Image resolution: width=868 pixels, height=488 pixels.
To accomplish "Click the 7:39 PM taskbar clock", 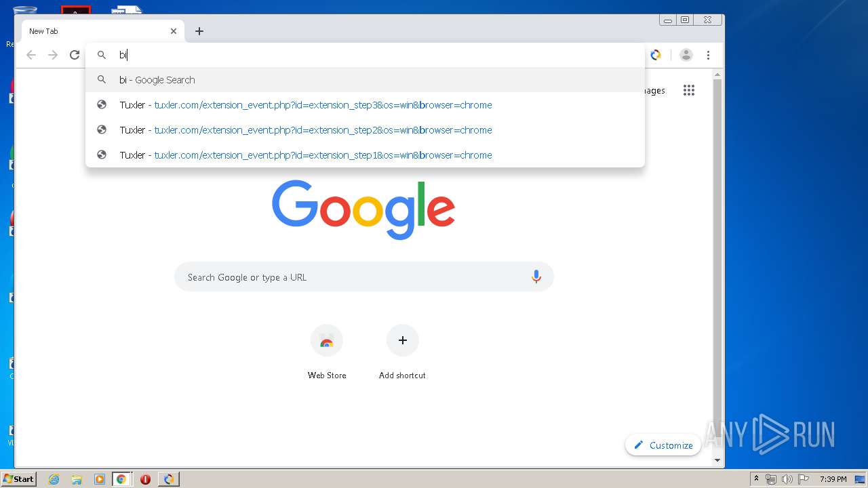I will pos(833,479).
